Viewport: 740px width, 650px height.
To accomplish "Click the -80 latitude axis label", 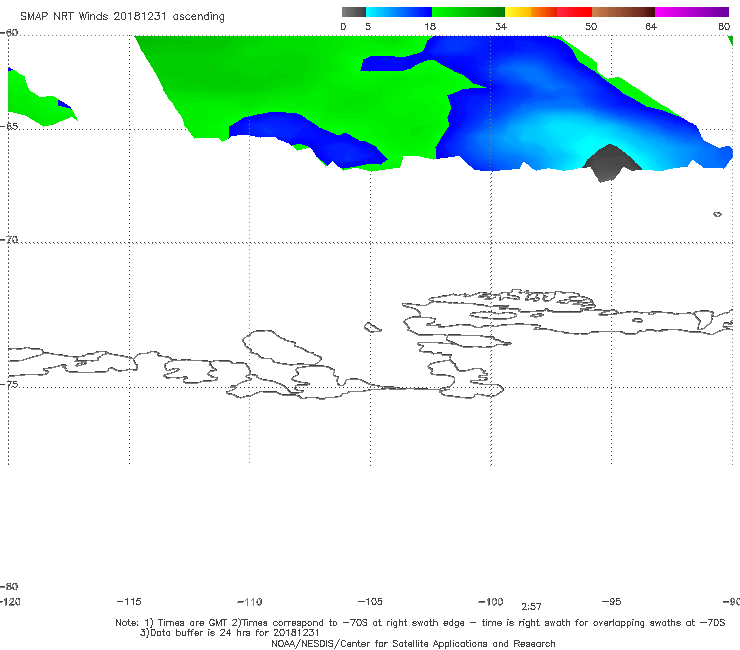I will [x=9, y=587].
